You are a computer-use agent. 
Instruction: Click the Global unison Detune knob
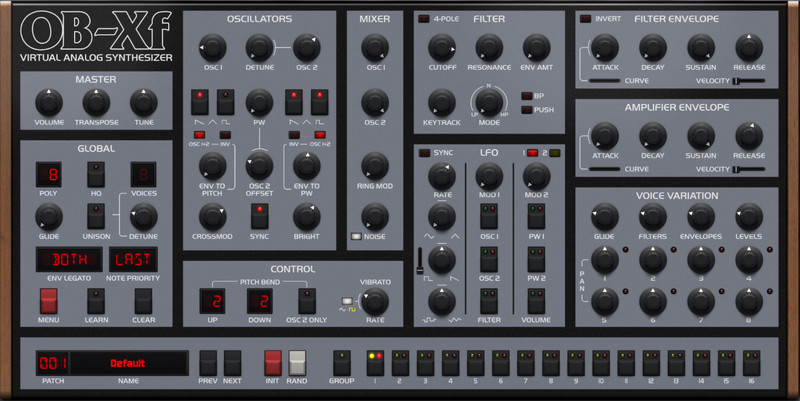coord(144,217)
